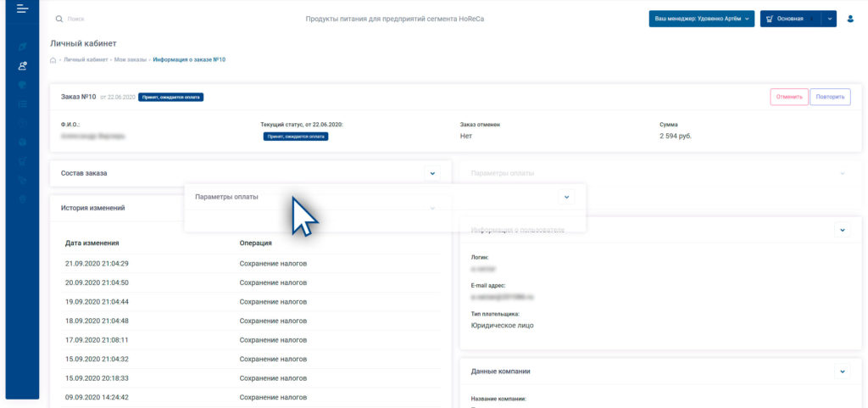Click the home icon in the breadcrumbs

(53, 59)
